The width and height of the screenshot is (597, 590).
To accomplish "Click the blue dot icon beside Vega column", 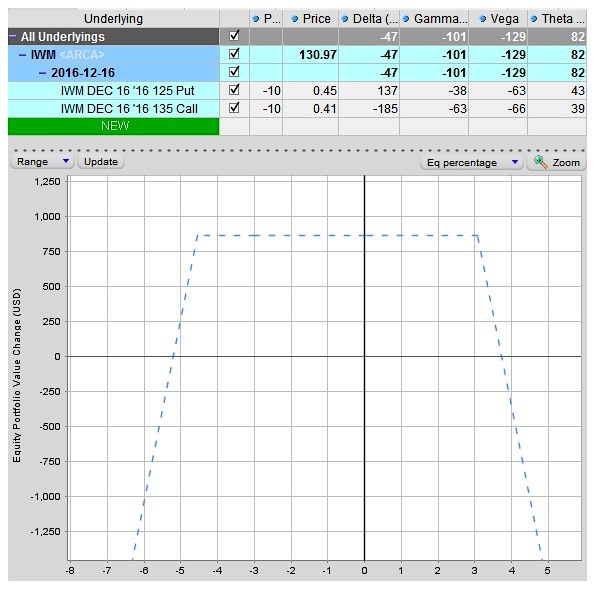I will (x=482, y=19).
